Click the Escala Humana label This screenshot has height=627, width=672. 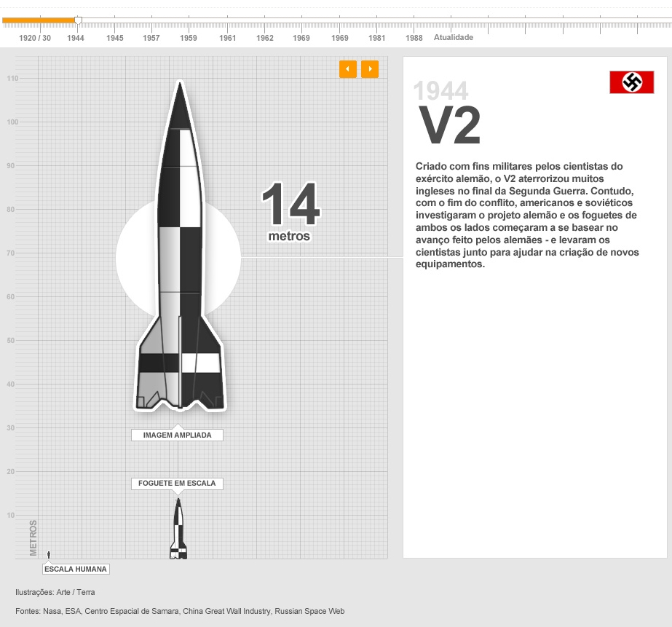75,569
